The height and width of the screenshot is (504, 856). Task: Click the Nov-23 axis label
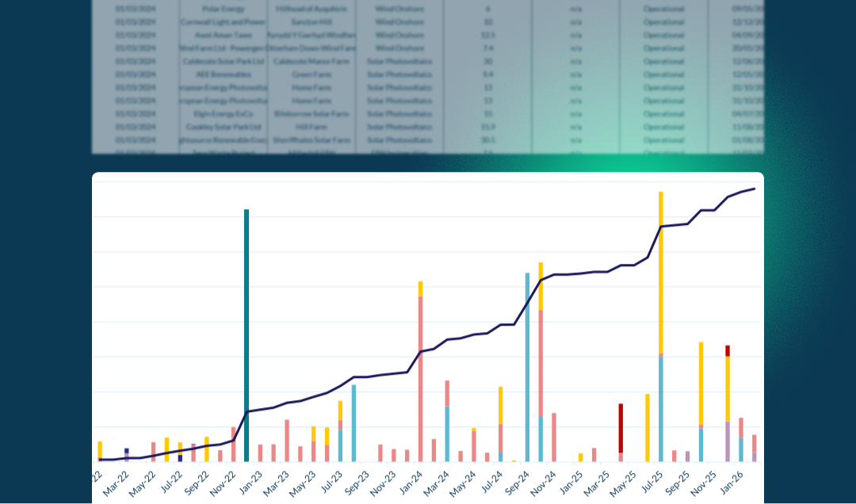384,483
